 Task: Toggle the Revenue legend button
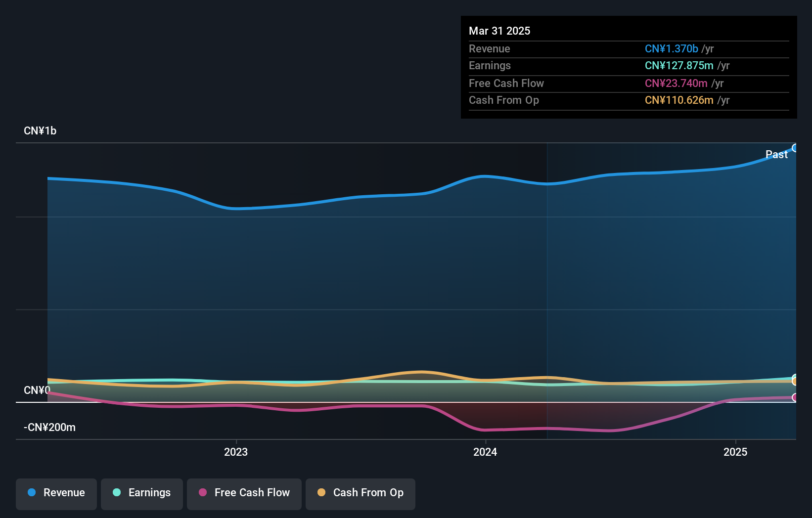point(56,494)
